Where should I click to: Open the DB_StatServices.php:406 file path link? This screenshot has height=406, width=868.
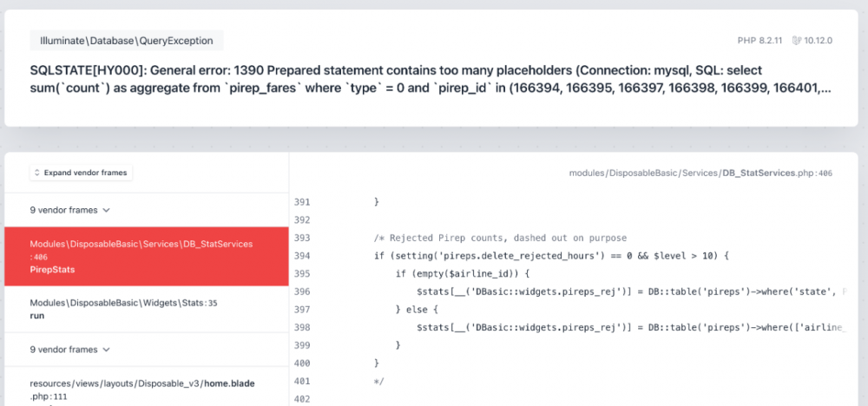click(x=700, y=174)
